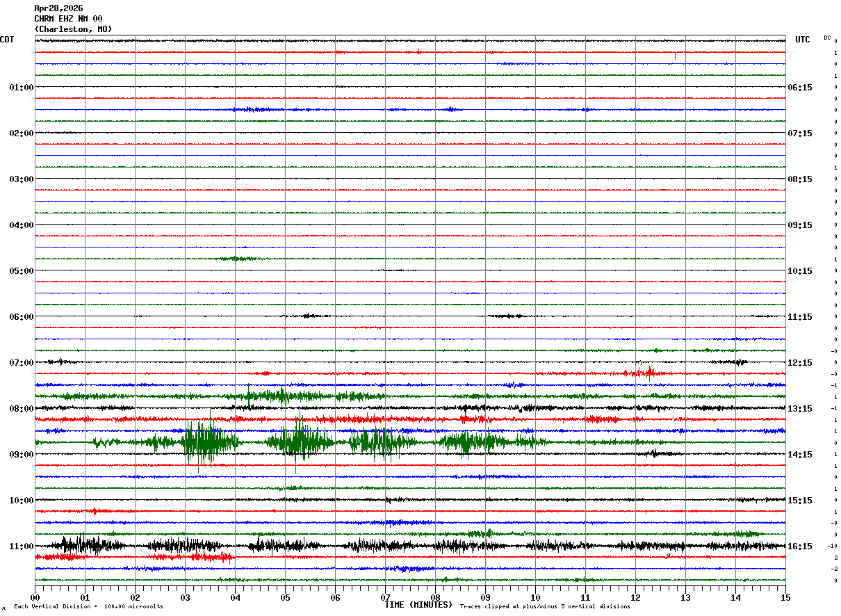Click the 14:15 UTC time label
The width and height of the screenshot is (841, 616).
(800, 455)
